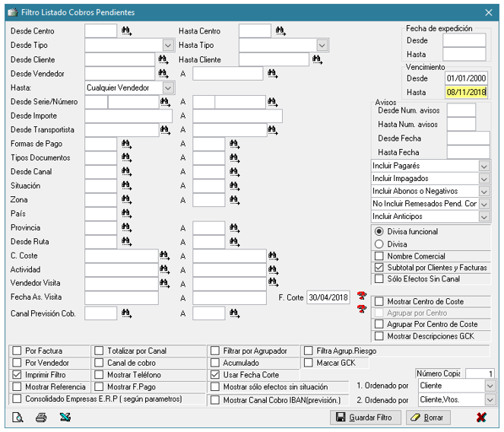This screenshot has height=432, width=504.
Task: Open Desde Serie/Número first lookup icon
Action: (165, 102)
